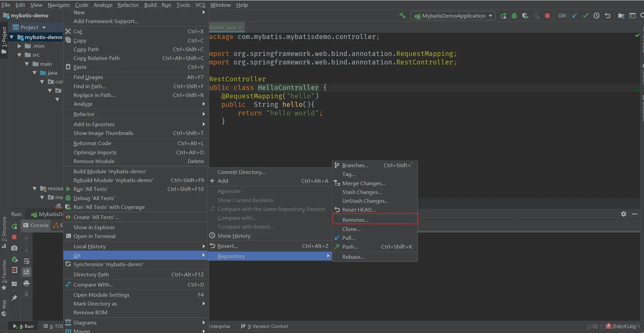Click the Print icon in the console toolbar
This screenshot has height=333, width=644.
(x=26, y=283)
